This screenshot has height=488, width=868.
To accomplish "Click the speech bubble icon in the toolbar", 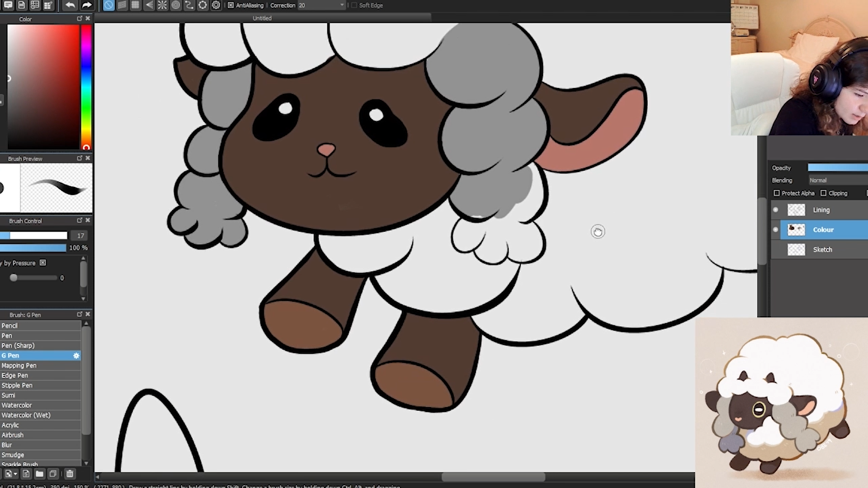I will pyautogui.click(x=8, y=5).
